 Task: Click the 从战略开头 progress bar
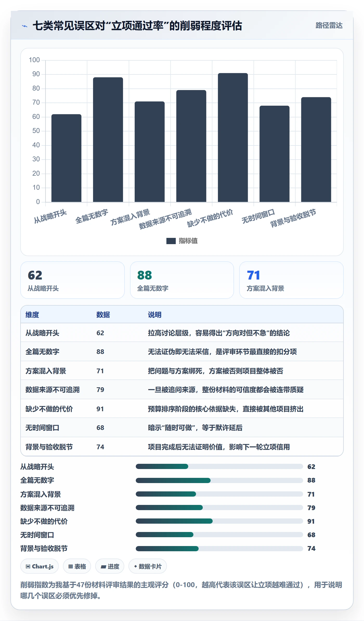[x=219, y=466]
